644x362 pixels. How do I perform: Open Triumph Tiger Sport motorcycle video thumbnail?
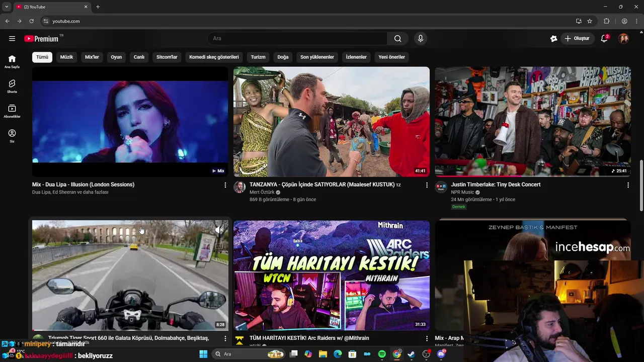[130, 275]
